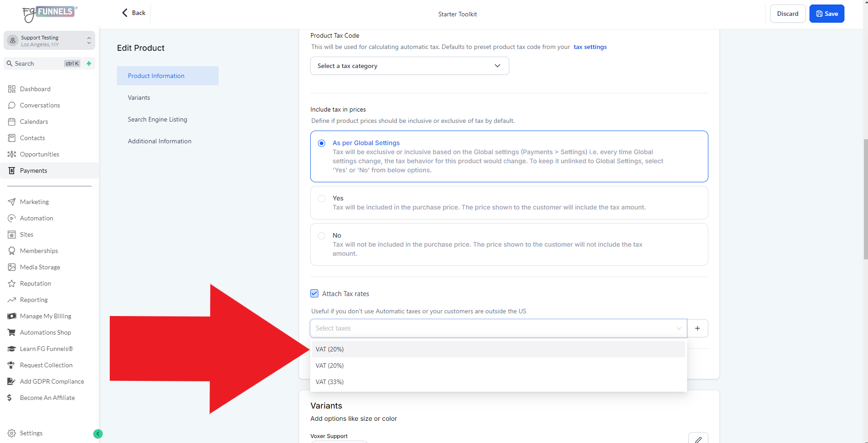Click the Reporting trend line icon

pyautogui.click(x=12, y=300)
